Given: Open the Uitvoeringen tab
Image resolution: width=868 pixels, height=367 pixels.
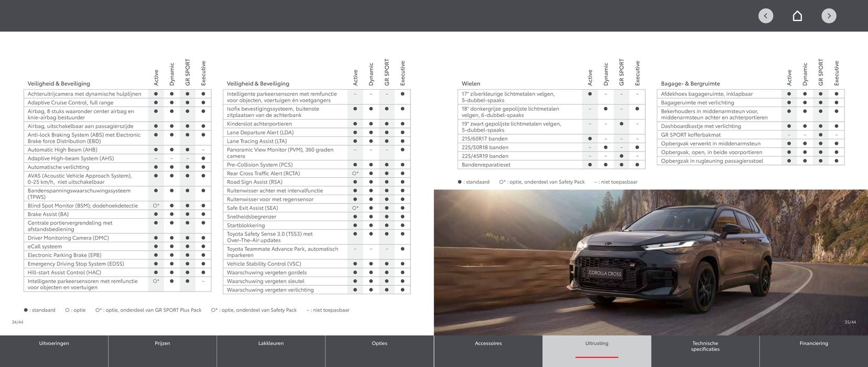Looking at the screenshot, I should click(x=54, y=343).
